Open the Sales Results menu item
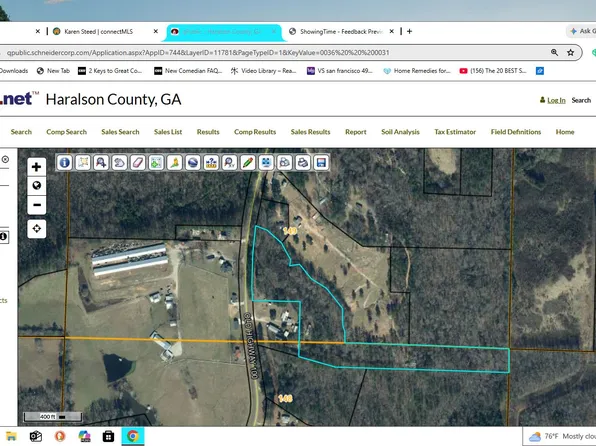 (x=311, y=132)
